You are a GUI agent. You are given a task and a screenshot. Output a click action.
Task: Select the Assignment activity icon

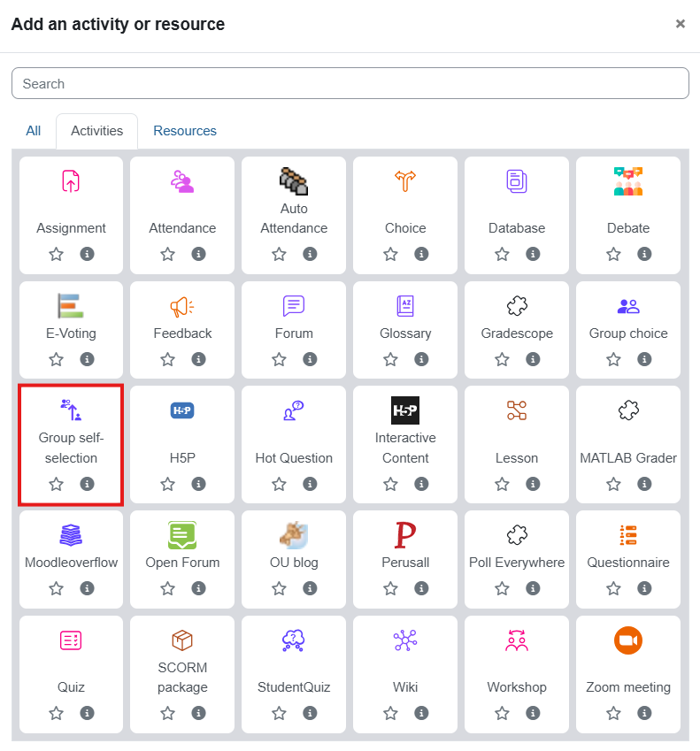click(x=71, y=181)
